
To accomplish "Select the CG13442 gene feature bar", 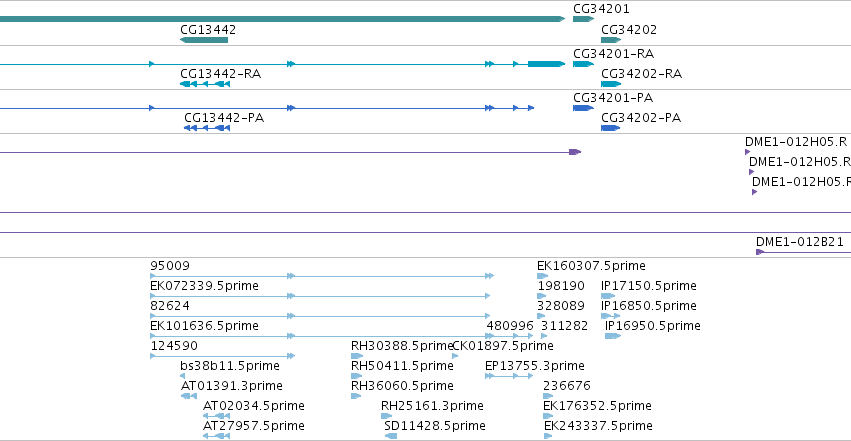I will point(204,40).
